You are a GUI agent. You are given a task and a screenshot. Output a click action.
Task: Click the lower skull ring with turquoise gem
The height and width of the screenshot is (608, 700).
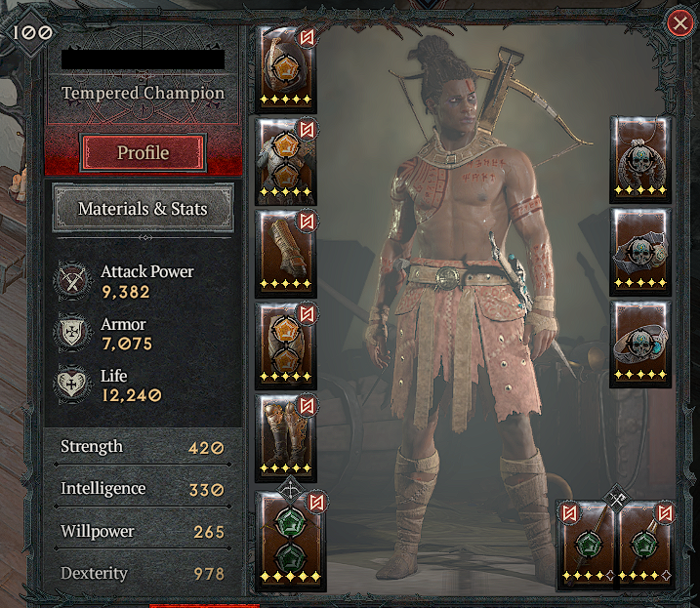[640, 345]
